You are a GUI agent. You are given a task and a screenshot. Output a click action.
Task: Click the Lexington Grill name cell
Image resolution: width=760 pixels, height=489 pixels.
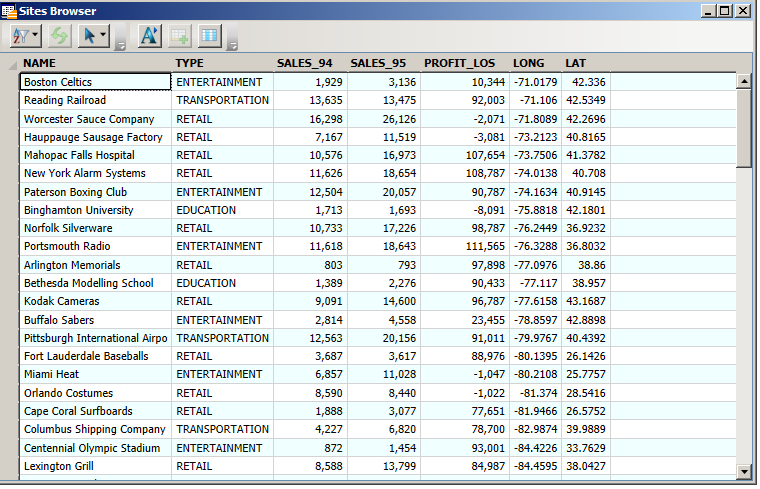[95, 466]
